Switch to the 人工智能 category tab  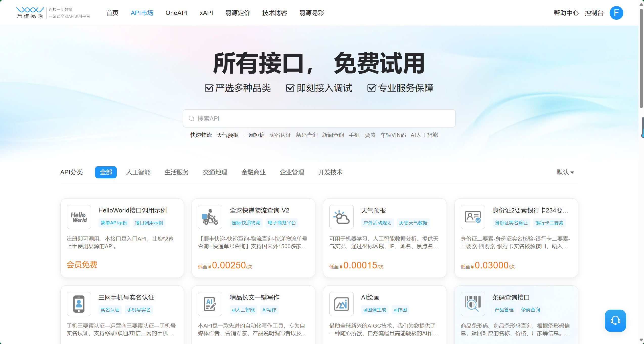pyautogui.click(x=138, y=172)
